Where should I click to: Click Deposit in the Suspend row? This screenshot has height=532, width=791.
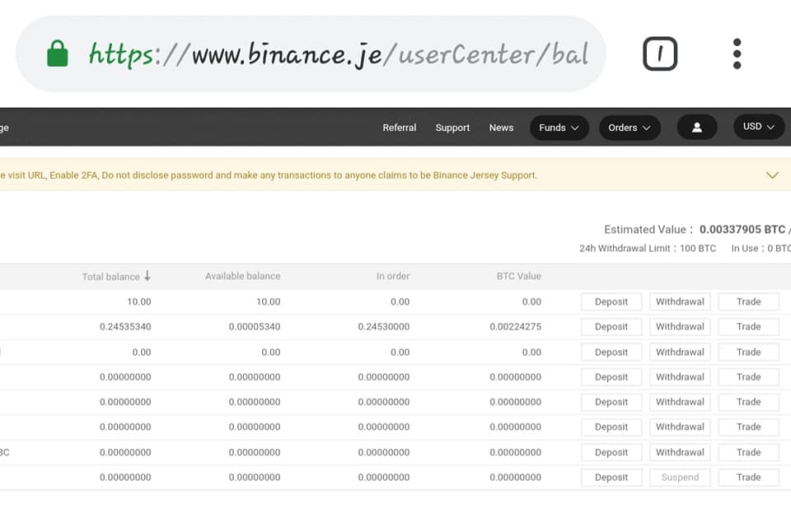coord(611,477)
